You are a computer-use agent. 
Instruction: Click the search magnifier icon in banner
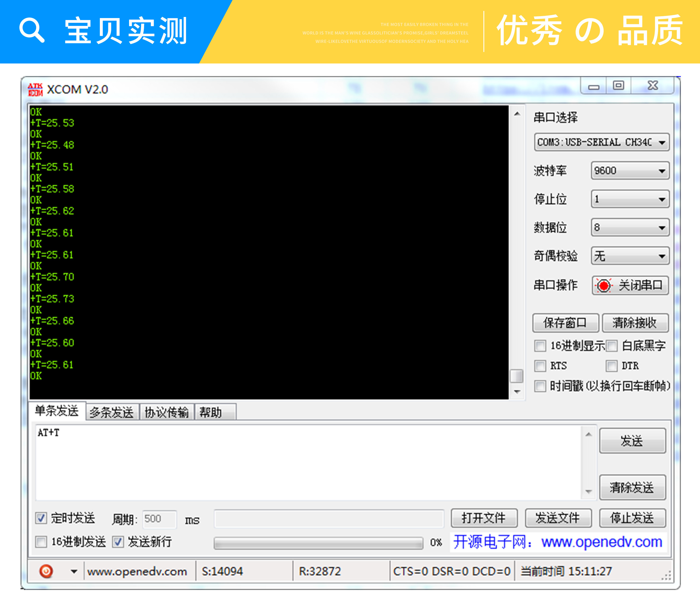tap(32, 30)
